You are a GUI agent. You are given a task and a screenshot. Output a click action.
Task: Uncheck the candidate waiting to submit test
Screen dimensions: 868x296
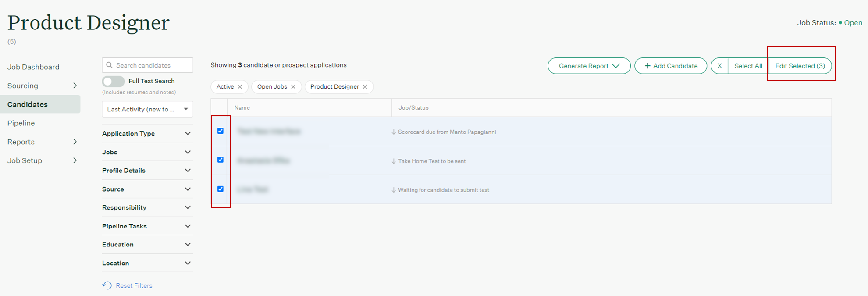[x=221, y=189]
